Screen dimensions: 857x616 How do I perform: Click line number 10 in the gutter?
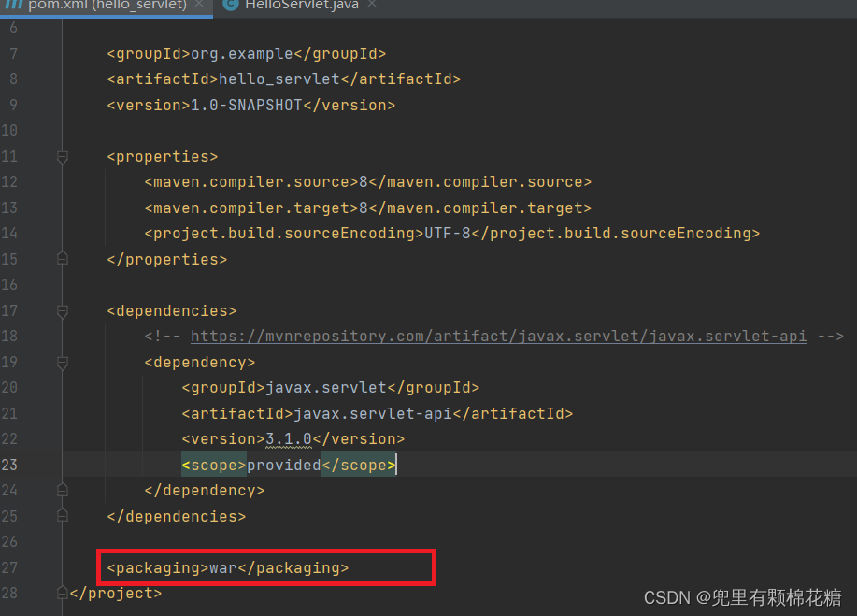coord(9,131)
